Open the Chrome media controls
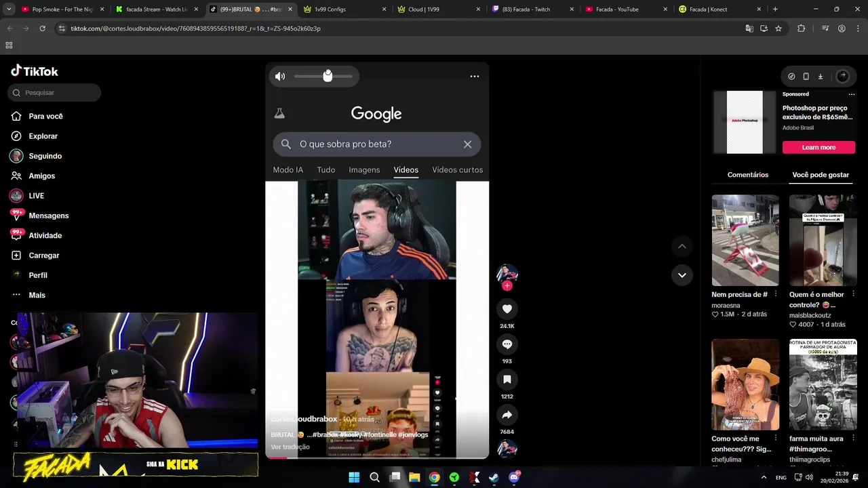 click(825, 28)
